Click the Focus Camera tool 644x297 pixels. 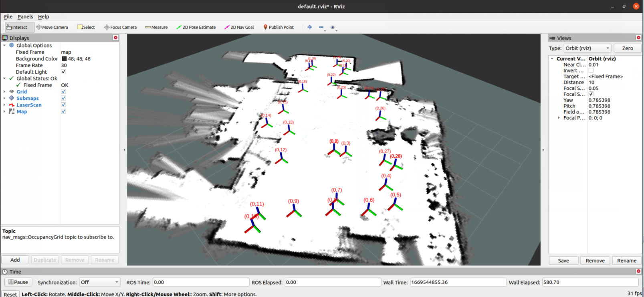pyautogui.click(x=120, y=27)
